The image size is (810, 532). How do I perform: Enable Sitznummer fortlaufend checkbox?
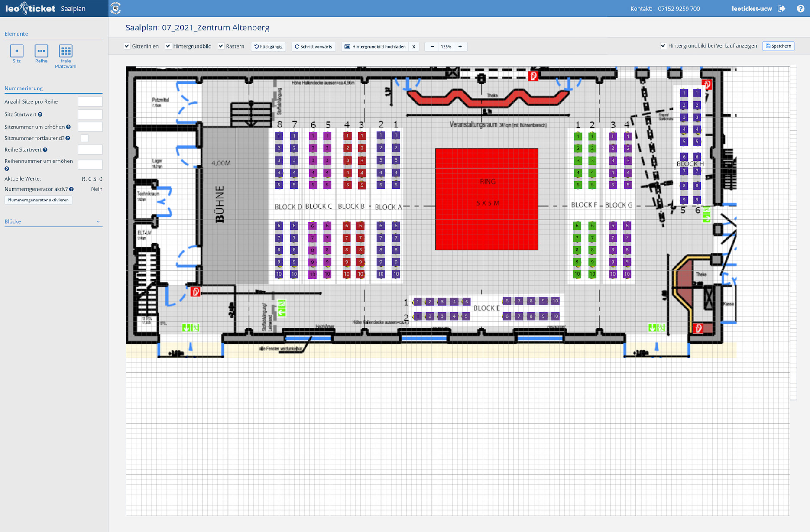84,138
